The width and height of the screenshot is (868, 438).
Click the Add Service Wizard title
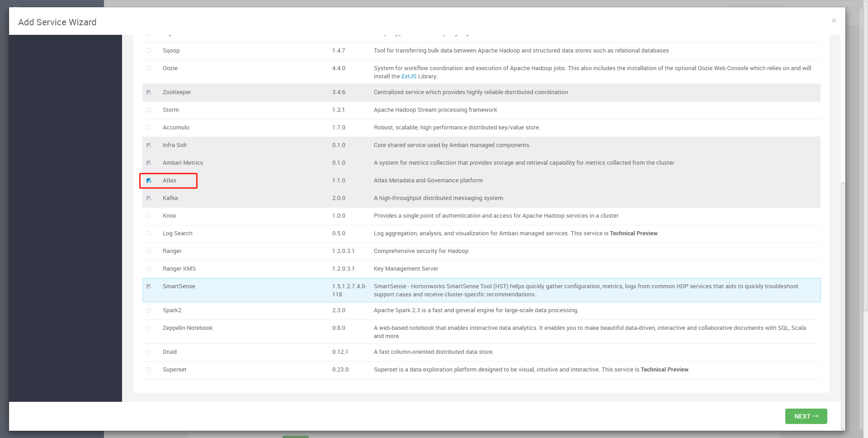(57, 22)
